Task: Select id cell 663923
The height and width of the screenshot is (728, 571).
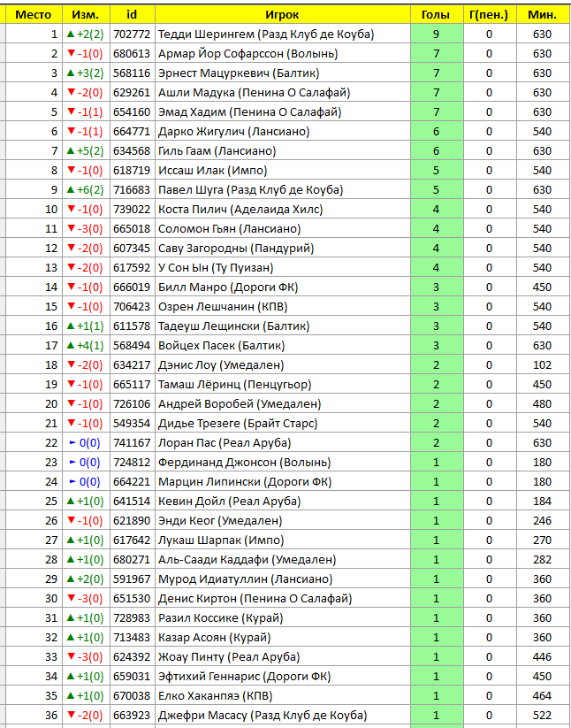Action: point(133,717)
